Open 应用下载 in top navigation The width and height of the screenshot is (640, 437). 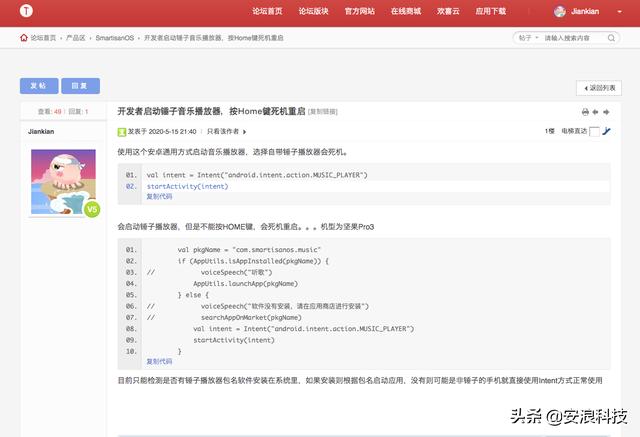click(491, 11)
